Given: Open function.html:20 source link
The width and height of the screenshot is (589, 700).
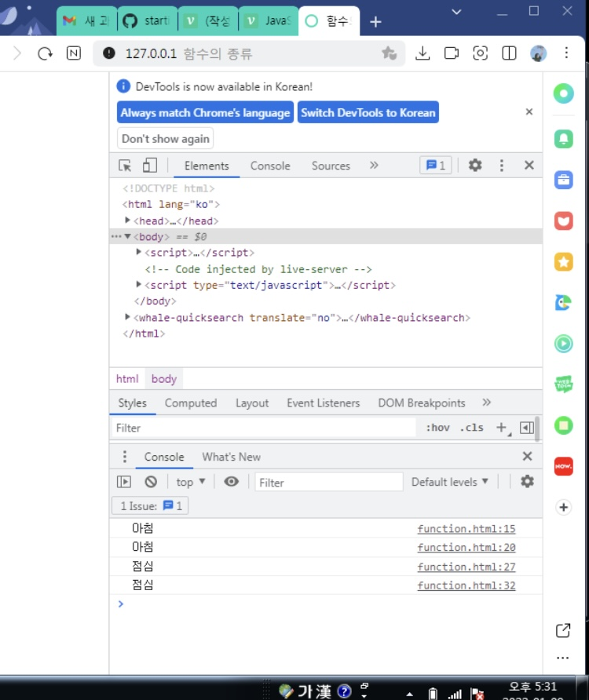Looking at the screenshot, I should [466, 547].
